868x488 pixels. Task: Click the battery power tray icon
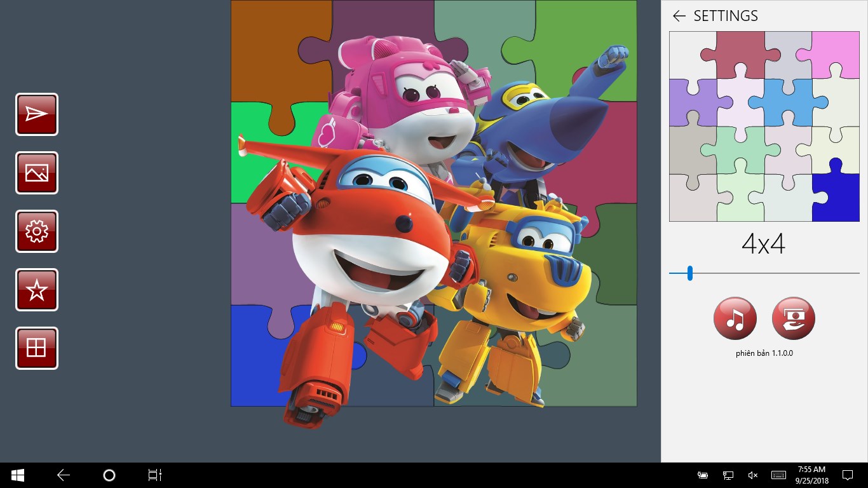[x=703, y=475]
